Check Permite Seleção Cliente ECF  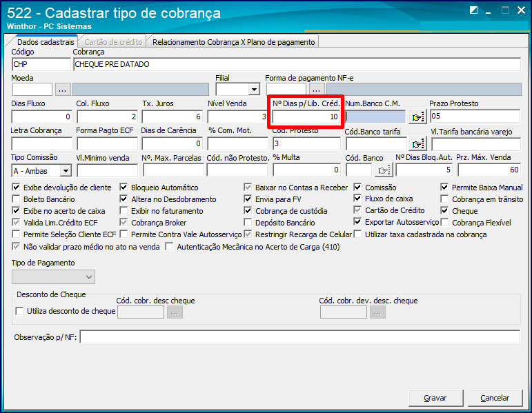[x=16, y=234]
